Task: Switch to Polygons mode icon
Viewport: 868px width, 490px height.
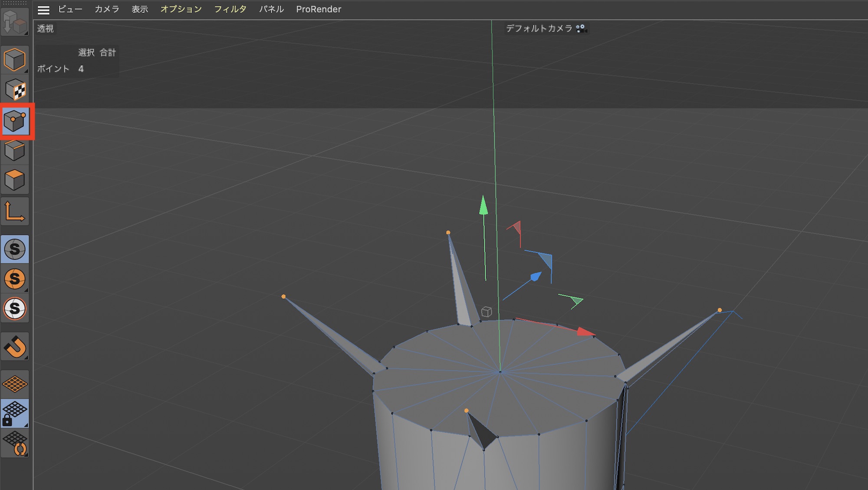Action: (14, 180)
